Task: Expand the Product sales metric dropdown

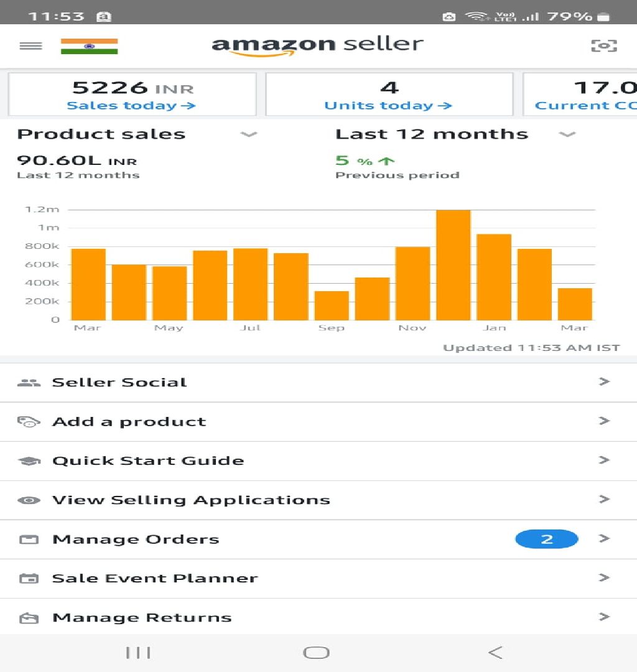Action: tap(248, 134)
